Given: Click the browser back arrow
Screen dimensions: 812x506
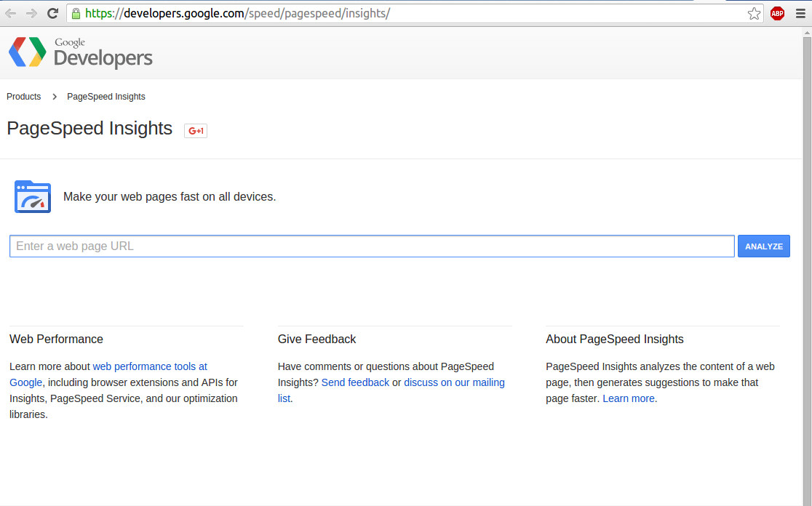Looking at the screenshot, I should pos(11,14).
